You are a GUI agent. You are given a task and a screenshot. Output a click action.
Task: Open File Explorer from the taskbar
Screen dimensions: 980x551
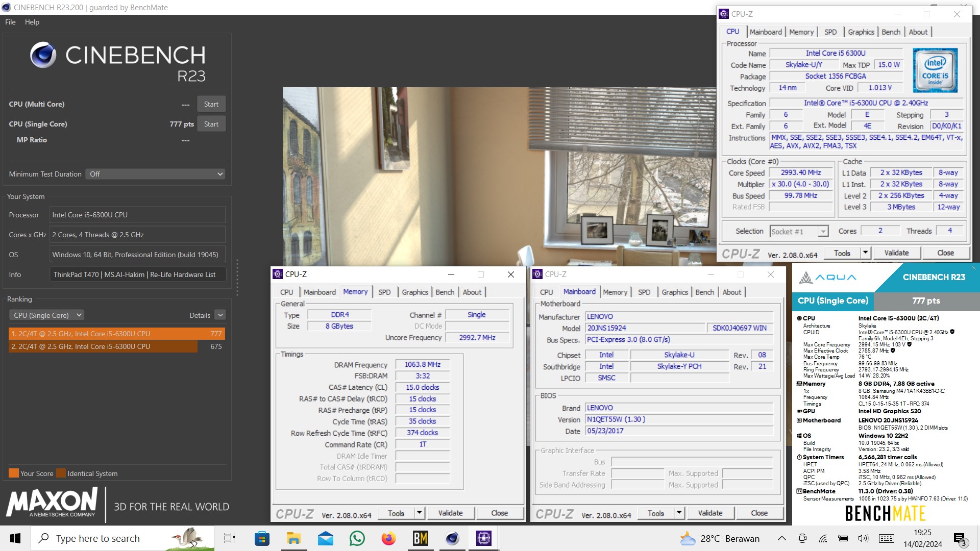coord(293,538)
